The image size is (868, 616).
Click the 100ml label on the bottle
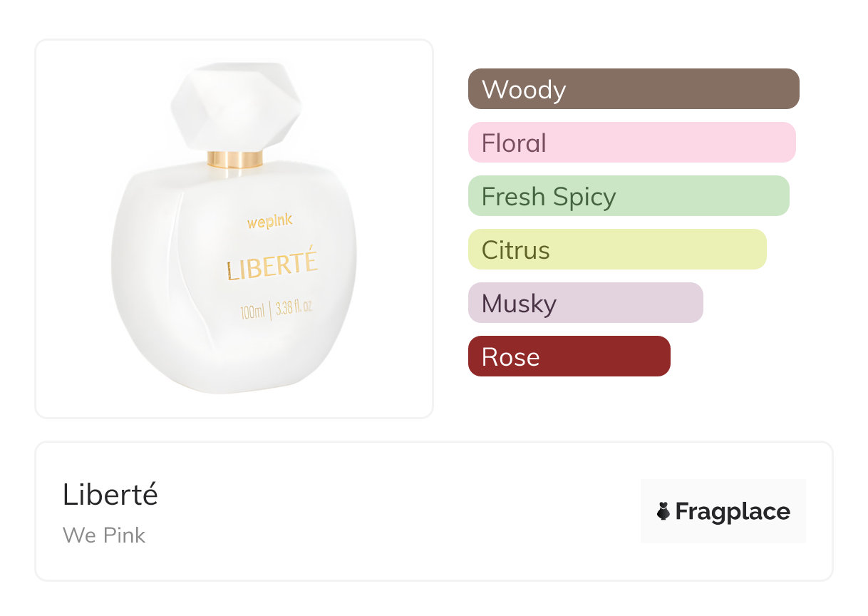(252, 312)
